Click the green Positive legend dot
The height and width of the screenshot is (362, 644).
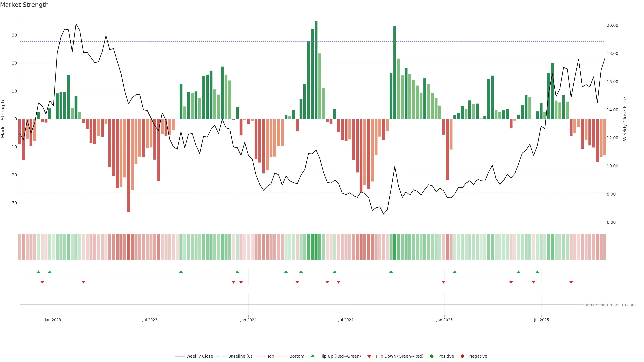(432, 356)
